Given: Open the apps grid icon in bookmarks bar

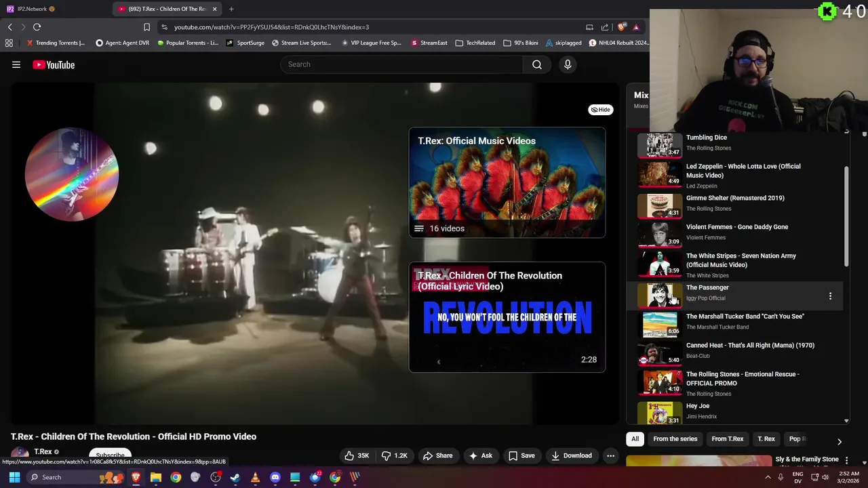Looking at the screenshot, I should coord(9,43).
